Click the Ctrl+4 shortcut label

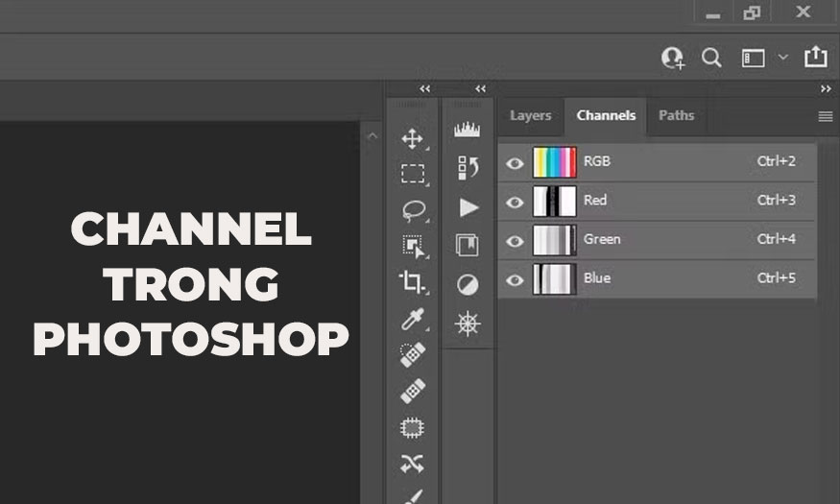click(777, 239)
